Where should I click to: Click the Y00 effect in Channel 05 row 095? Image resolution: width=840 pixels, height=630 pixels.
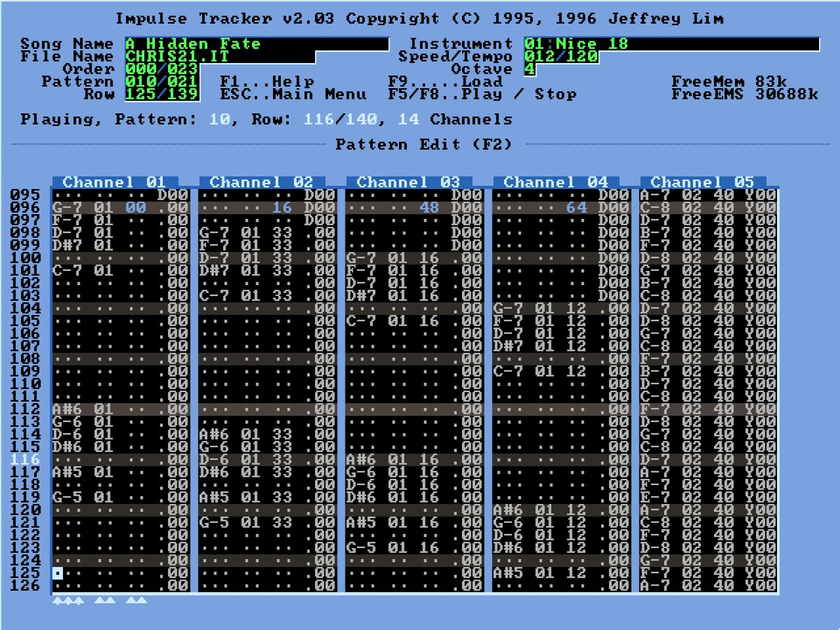(761, 195)
